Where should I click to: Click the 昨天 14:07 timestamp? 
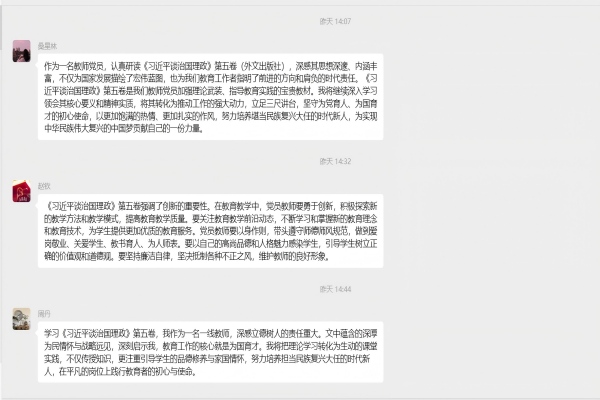coord(335,20)
